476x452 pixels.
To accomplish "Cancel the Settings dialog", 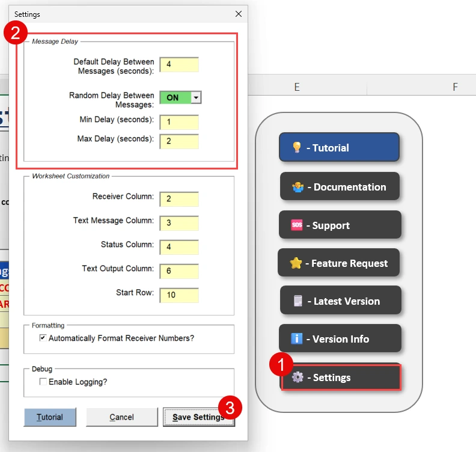I will click(x=122, y=417).
